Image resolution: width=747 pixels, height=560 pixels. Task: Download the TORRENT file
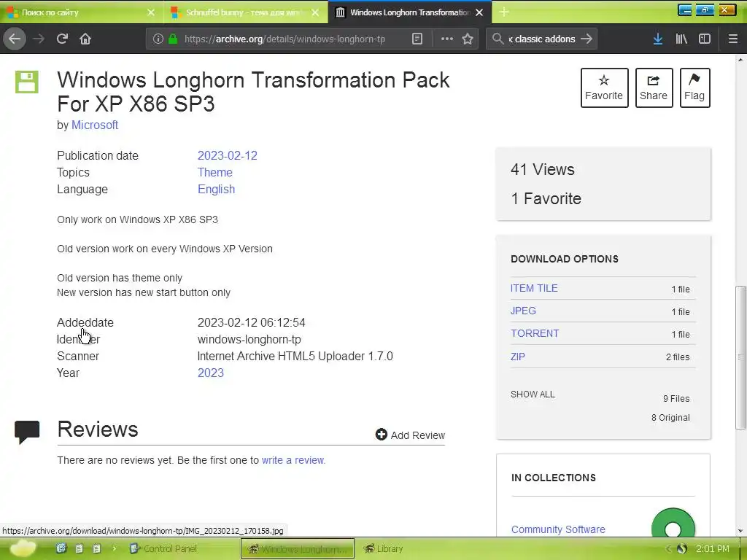tap(535, 333)
